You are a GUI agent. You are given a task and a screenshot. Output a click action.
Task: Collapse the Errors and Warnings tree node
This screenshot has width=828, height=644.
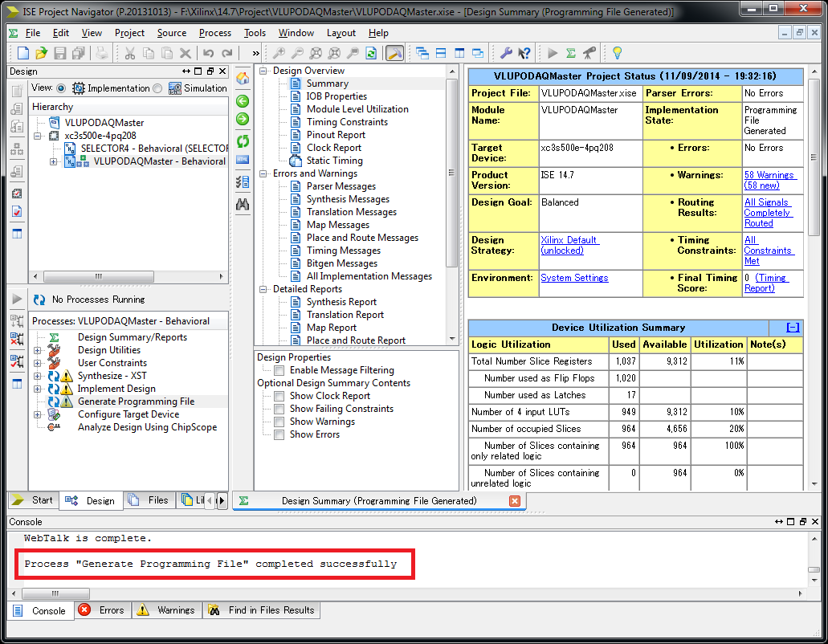pos(263,173)
